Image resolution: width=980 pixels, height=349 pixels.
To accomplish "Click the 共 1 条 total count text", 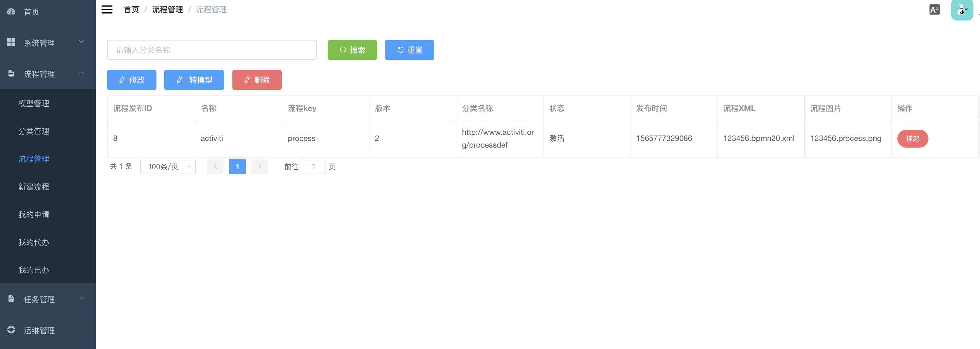I will coord(121,166).
